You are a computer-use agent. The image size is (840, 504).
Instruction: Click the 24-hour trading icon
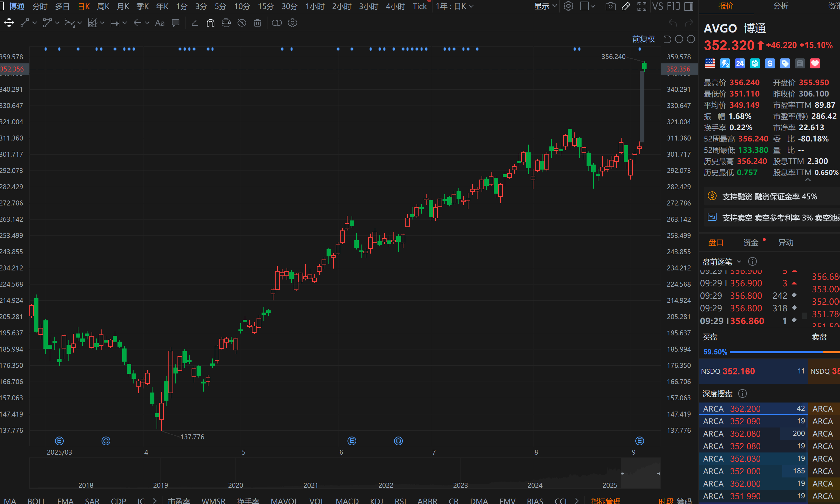coord(740,63)
